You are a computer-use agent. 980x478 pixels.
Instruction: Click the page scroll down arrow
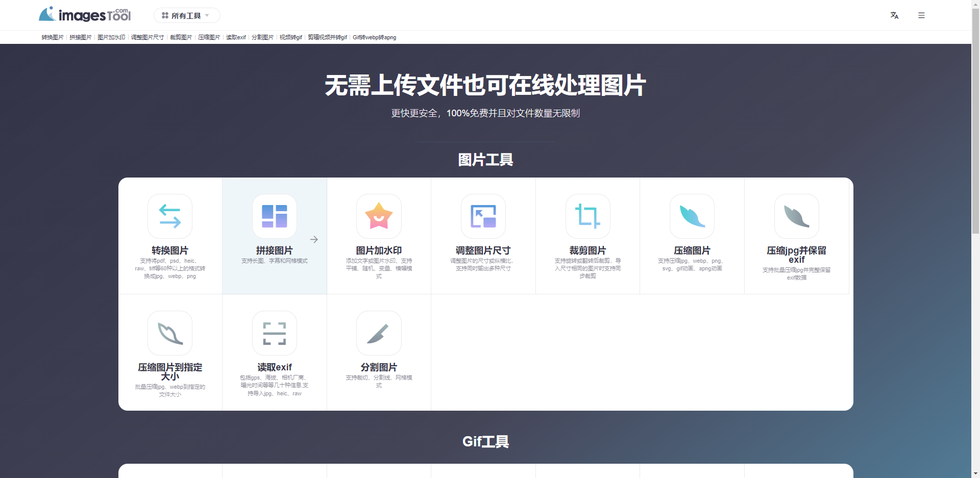point(975,473)
